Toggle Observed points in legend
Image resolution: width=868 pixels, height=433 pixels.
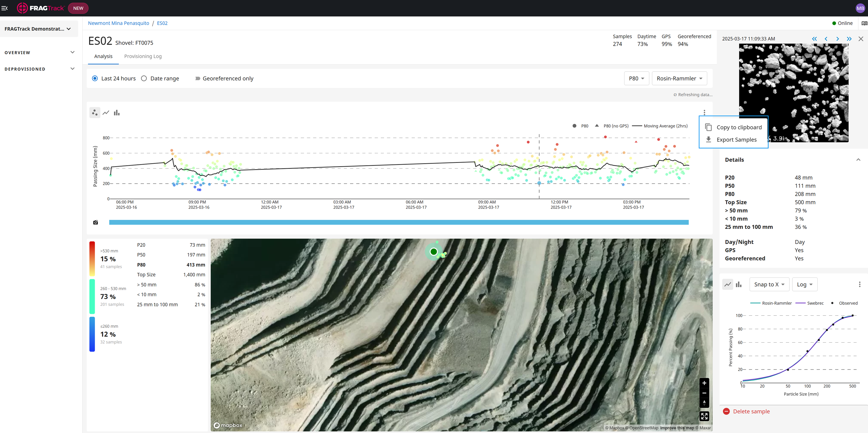click(844, 303)
